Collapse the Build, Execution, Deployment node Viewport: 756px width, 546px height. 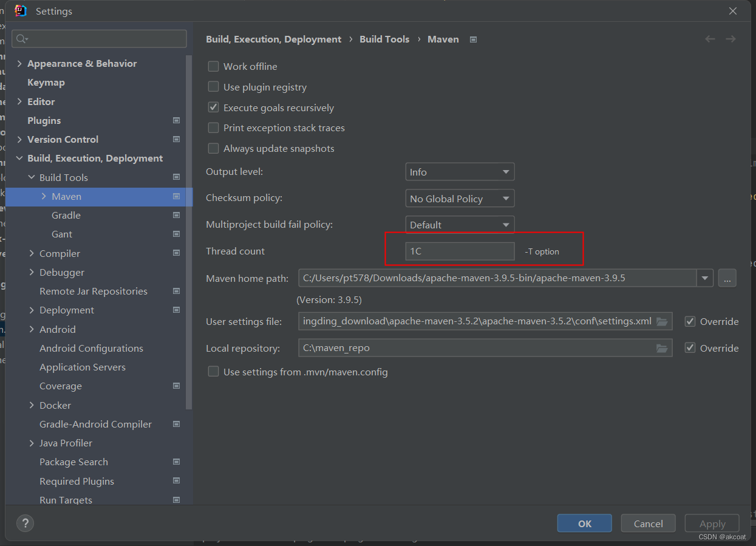coord(19,158)
